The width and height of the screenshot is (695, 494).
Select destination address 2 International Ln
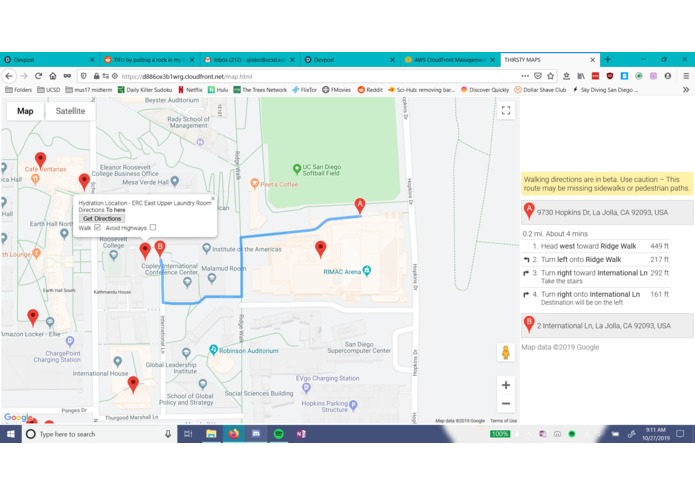pyautogui.click(x=606, y=326)
